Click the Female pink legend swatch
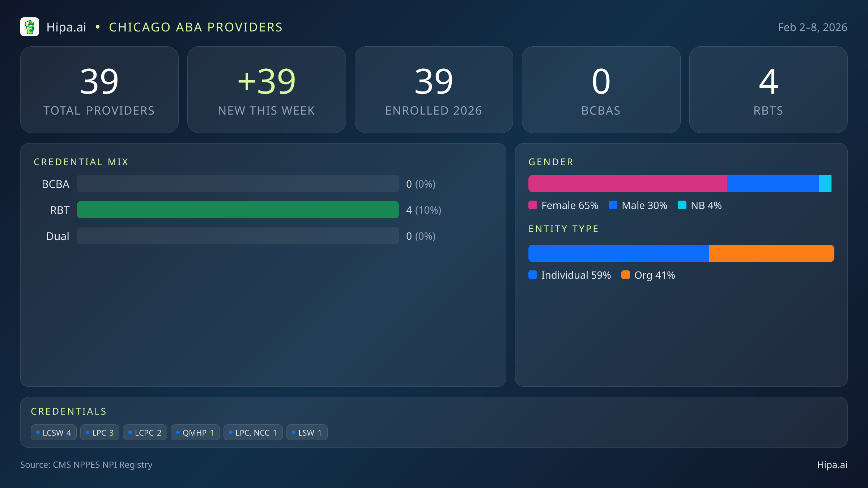This screenshot has height=488, width=868. [533, 205]
